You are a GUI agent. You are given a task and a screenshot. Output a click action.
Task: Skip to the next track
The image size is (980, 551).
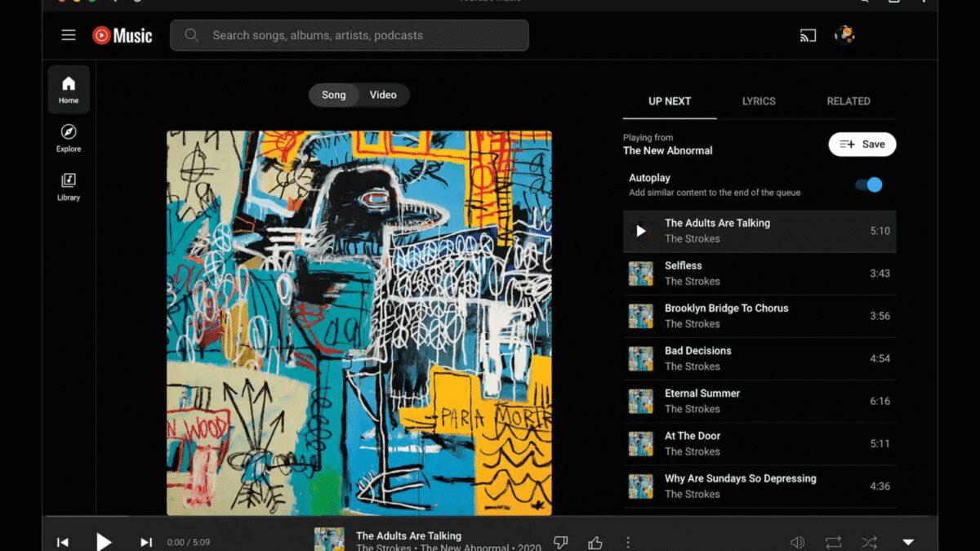[146, 542]
